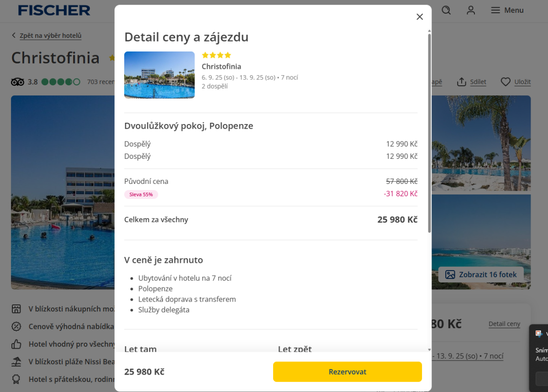The width and height of the screenshot is (548, 392).
Task: Click the scrollbar down arrow
Action: 429,350
